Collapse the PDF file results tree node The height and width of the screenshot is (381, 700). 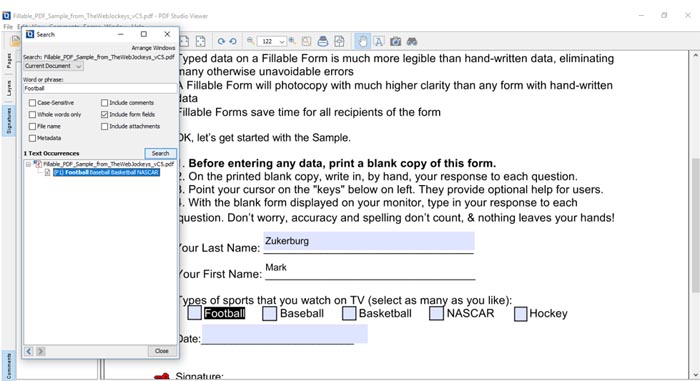28,164
